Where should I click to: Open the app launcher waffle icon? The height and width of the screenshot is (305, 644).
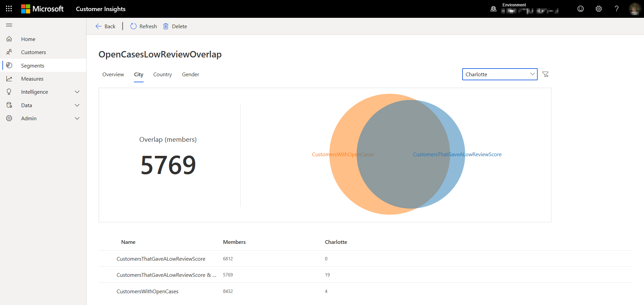click(9, 9)
